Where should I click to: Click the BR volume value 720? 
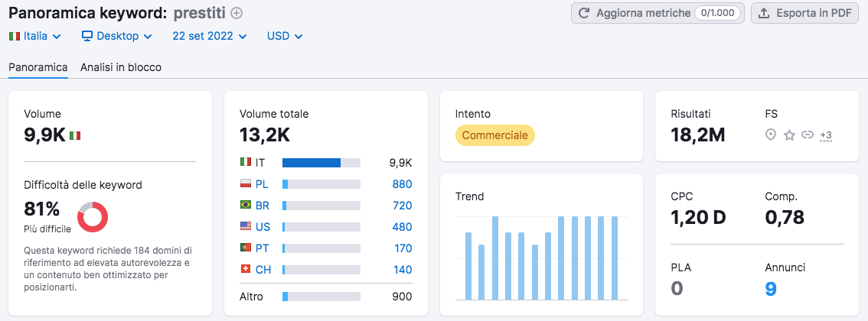click(402, 206)
